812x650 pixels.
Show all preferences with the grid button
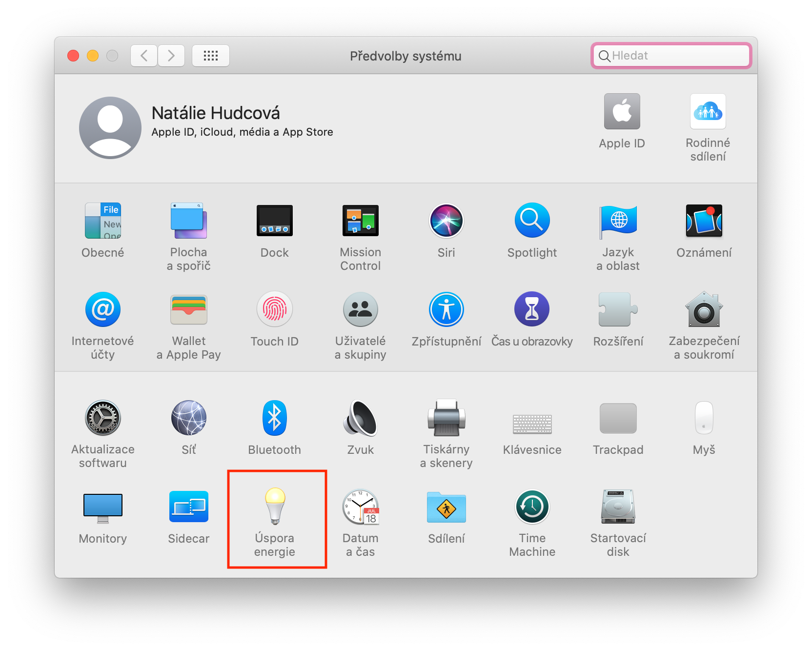click(x=211, y=56)
